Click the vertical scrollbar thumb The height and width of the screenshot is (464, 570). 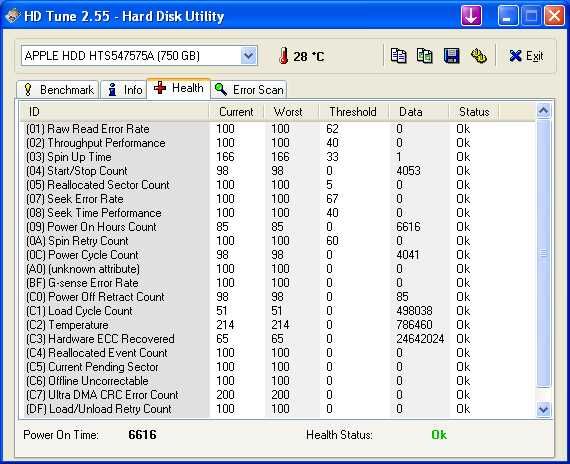click(543, 253)
